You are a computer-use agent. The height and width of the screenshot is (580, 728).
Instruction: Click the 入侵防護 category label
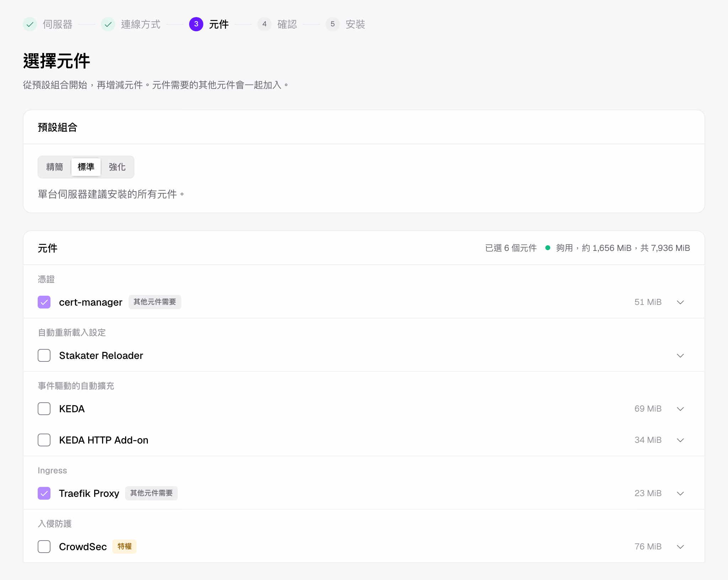click(55, 524)
